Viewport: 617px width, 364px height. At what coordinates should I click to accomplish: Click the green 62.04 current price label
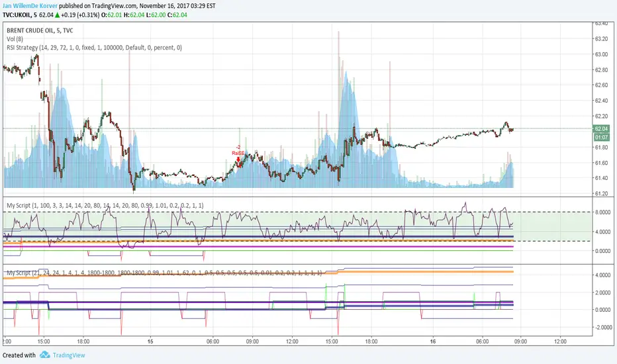coord(602,128)
